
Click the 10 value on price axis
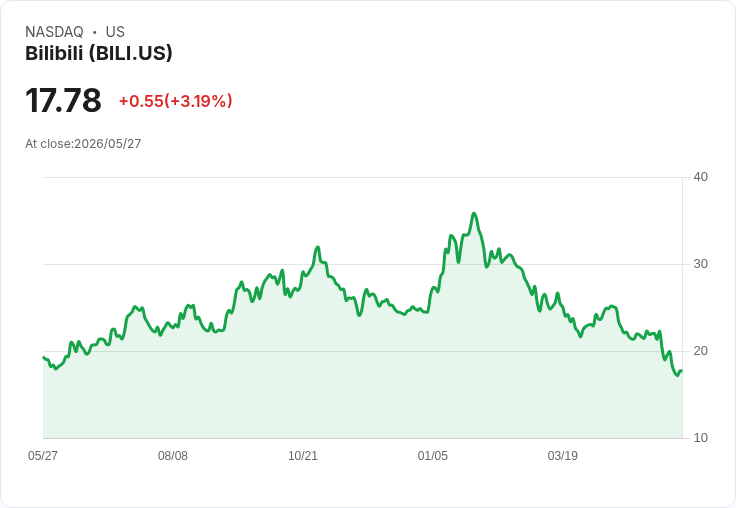700,438
